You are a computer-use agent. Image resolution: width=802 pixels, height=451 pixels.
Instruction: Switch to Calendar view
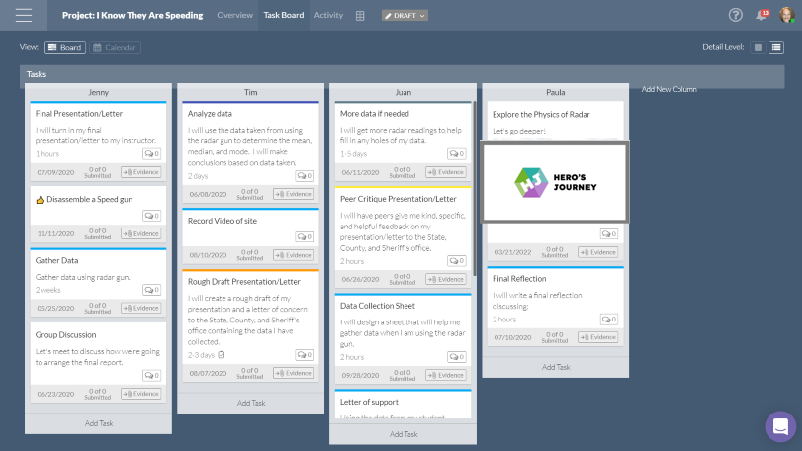click(x=115, y=47)
